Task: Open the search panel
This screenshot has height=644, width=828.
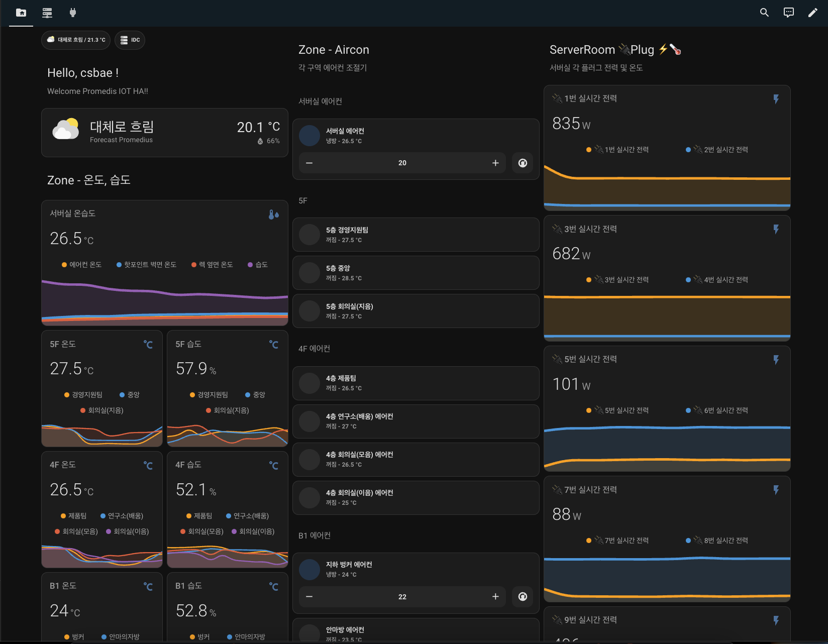Action: click(764, 13)
